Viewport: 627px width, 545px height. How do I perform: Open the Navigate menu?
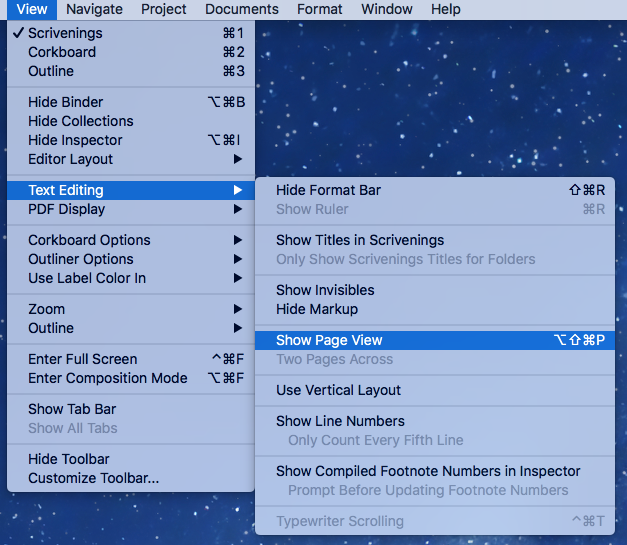94,9
